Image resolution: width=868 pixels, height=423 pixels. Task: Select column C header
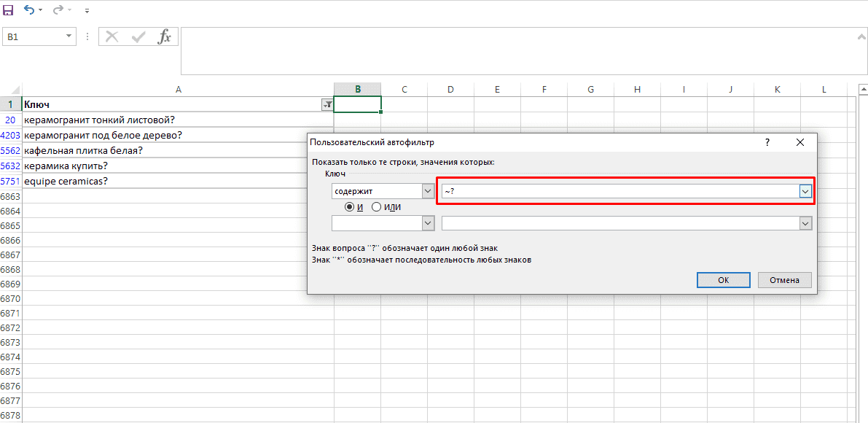[x=404, y=89]
